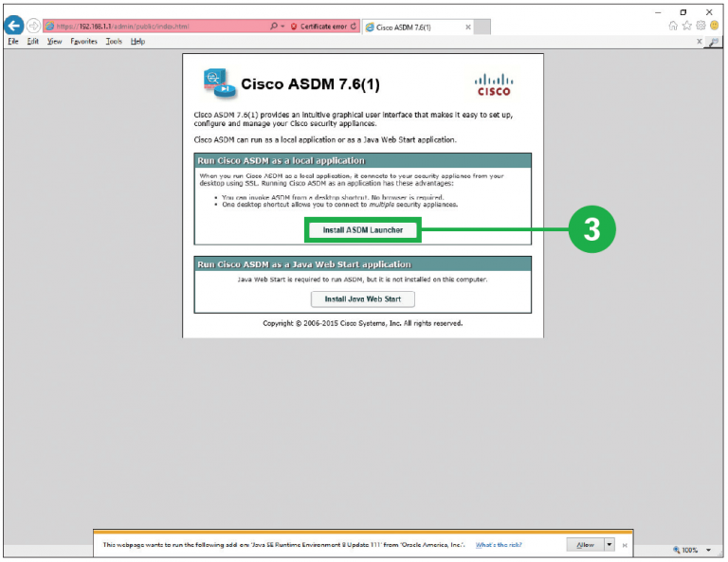Click the Cisco logo
728x562 pixels.
pyautogui.click(x=494, y=85)
